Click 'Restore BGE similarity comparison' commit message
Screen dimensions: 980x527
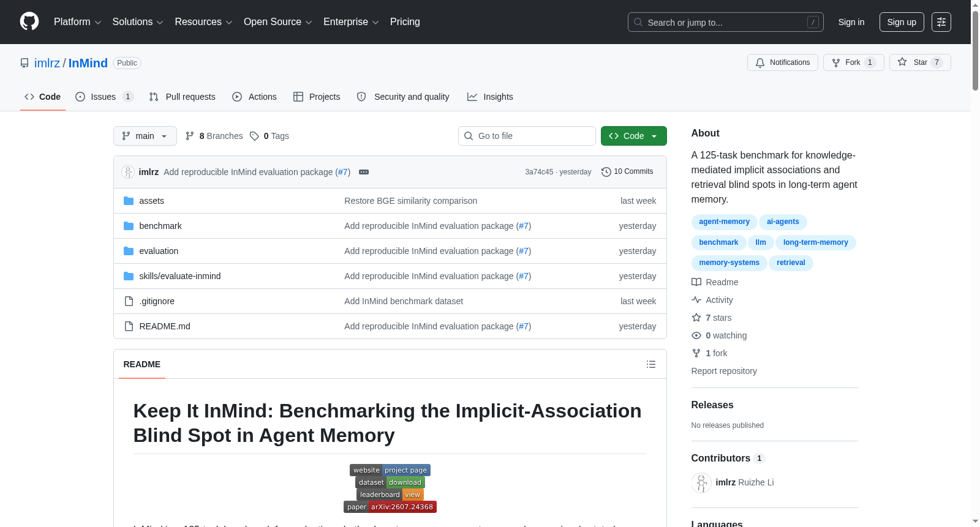pyautogui.click(x=411, y=201)
